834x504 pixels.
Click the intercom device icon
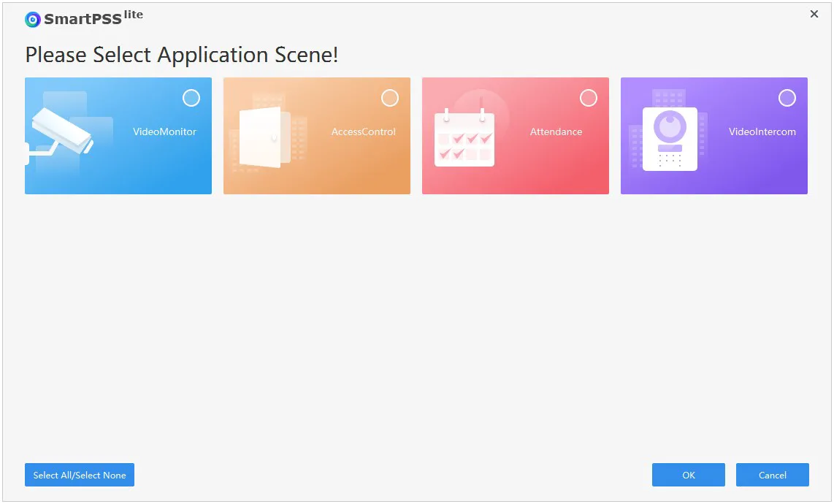pos(670,139)
